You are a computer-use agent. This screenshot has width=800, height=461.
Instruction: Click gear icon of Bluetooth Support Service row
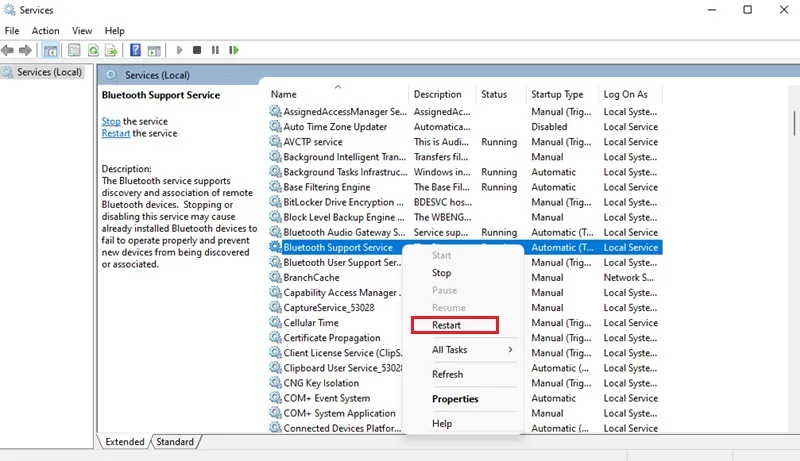pyautogui.click(x=276, y=247)
